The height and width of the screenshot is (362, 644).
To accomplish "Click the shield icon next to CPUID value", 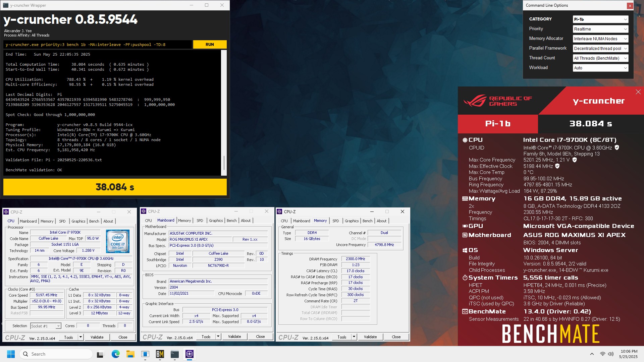I will coord(617,147).
